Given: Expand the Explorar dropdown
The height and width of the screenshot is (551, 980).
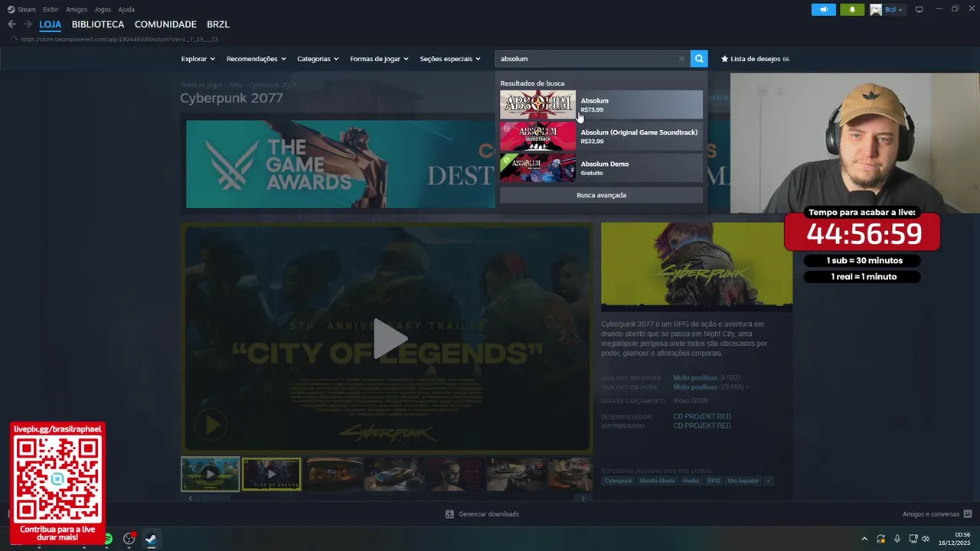Looking at the screenshot, I should (198, 59).
